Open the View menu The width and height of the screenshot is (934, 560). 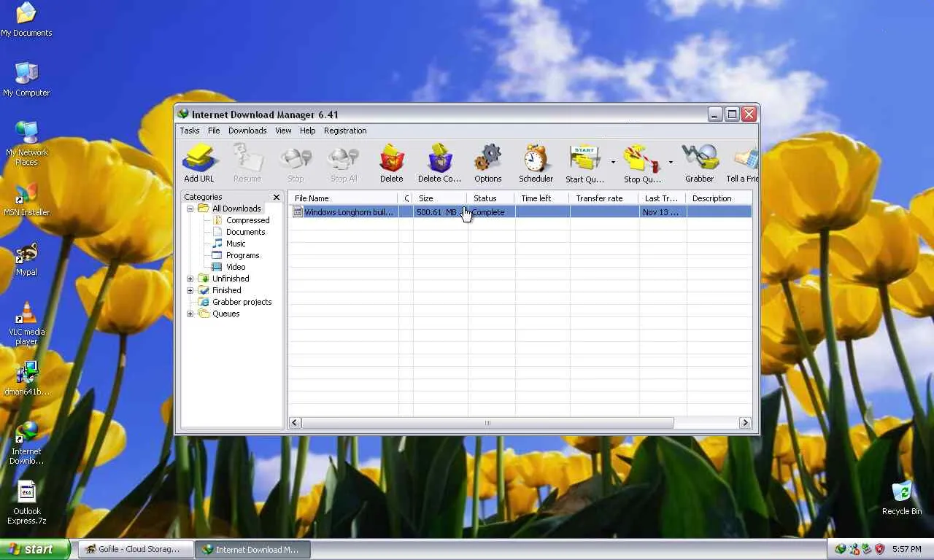[x=283, y=131]
